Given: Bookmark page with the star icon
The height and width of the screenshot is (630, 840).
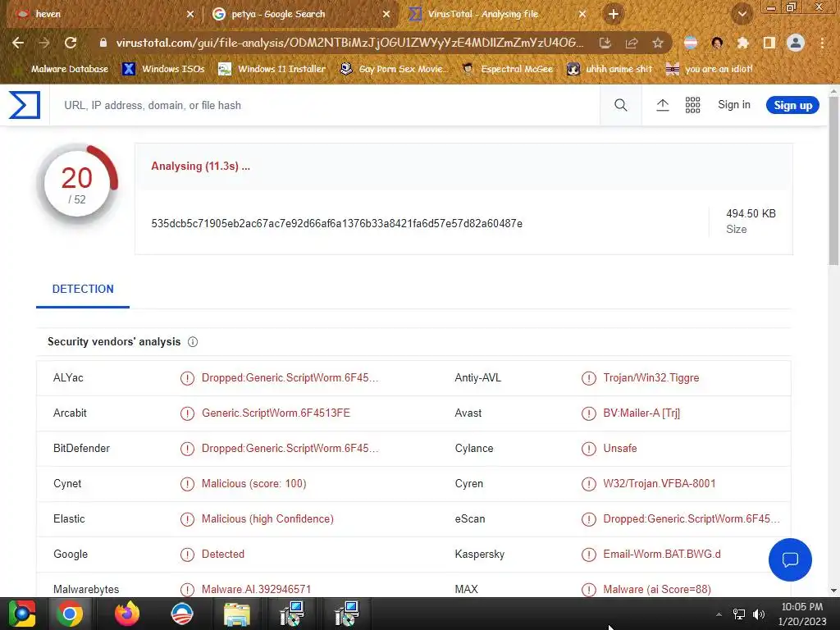Looking at the screenshot, I should 658,43.
